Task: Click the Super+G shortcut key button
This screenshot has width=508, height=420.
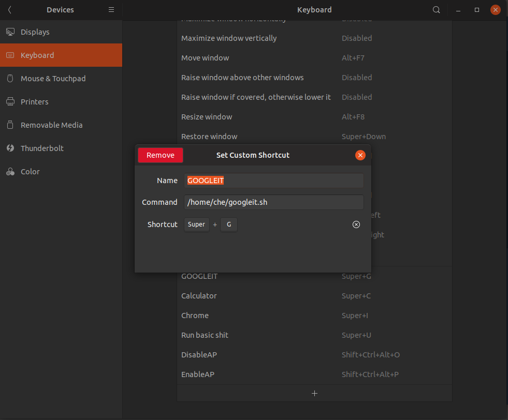Action: 211,224
